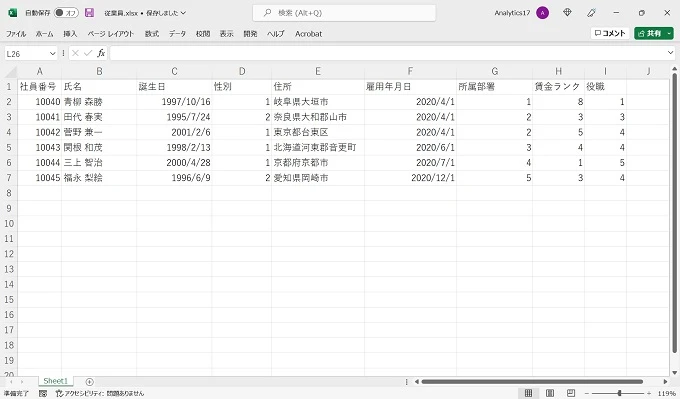The height and width of the screenshot is (399, 680).
Task: Open the Acrobat ribbon tab
Action: pos(308,33)
